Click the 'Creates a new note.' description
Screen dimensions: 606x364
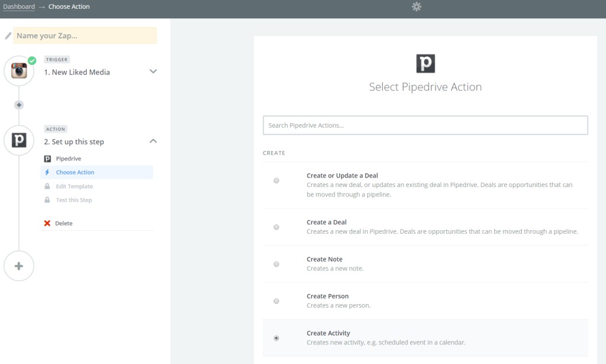click(335, 269)
